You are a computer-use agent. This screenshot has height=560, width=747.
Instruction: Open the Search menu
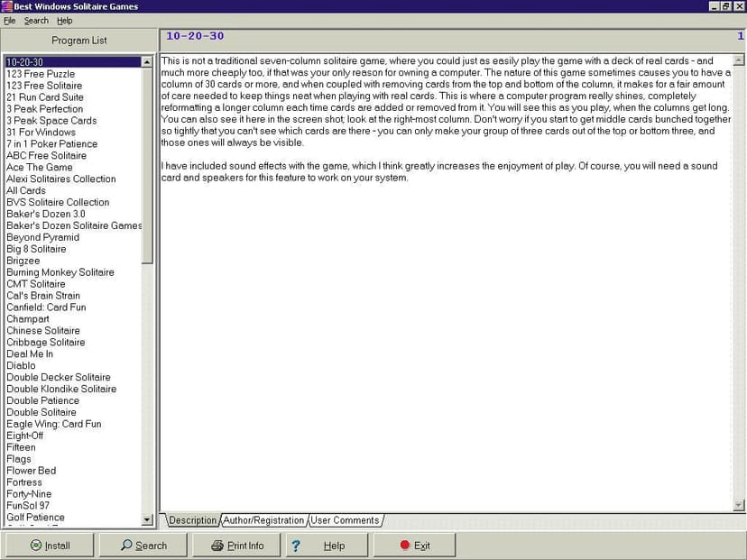tap(36, 21)
